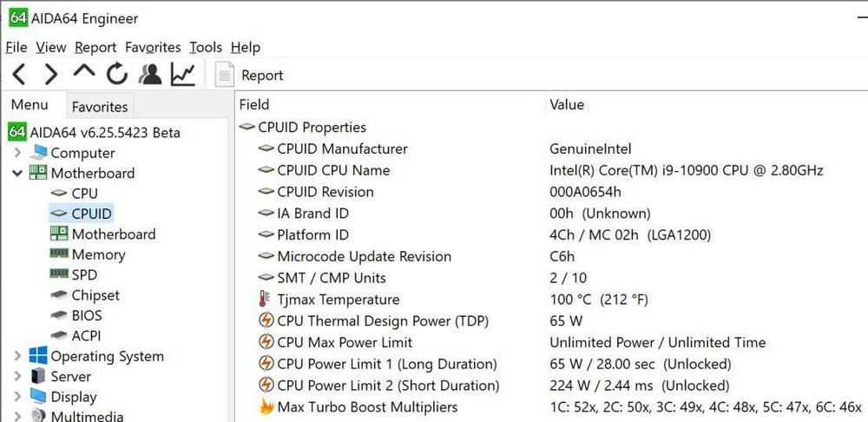The height and width of the screenshot is (422, 868).
Task: Click the up-level arrow toolbar icon
Action: coord(84,71)
